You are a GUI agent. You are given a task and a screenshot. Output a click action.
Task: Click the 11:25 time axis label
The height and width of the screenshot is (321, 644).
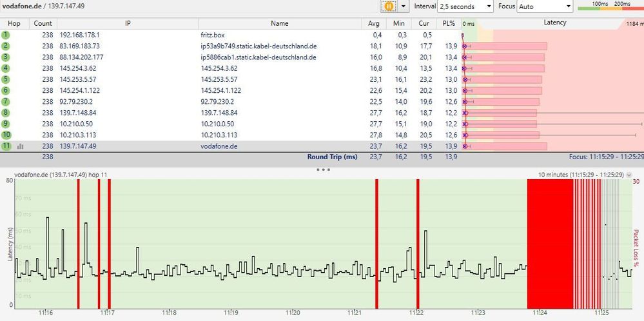(x=601, y=313)
